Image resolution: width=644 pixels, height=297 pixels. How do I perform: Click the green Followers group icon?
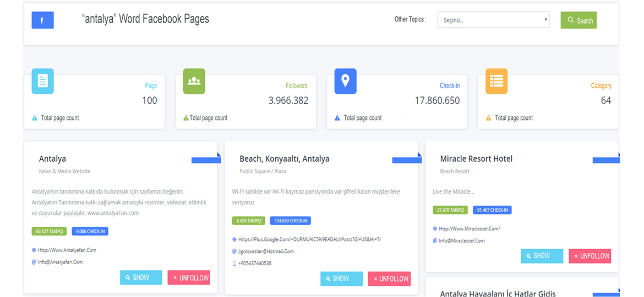click(194, 81)
